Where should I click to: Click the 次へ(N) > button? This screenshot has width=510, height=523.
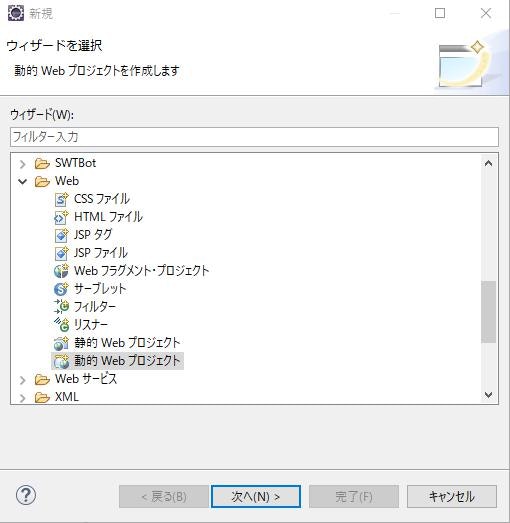point(256,497)
